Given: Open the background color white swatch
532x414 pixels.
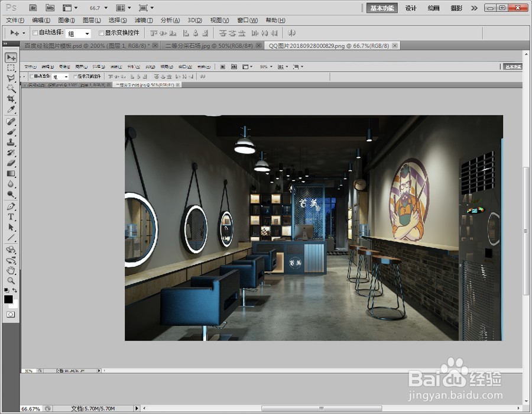Looking at the screenshot, I should point(15,304).
